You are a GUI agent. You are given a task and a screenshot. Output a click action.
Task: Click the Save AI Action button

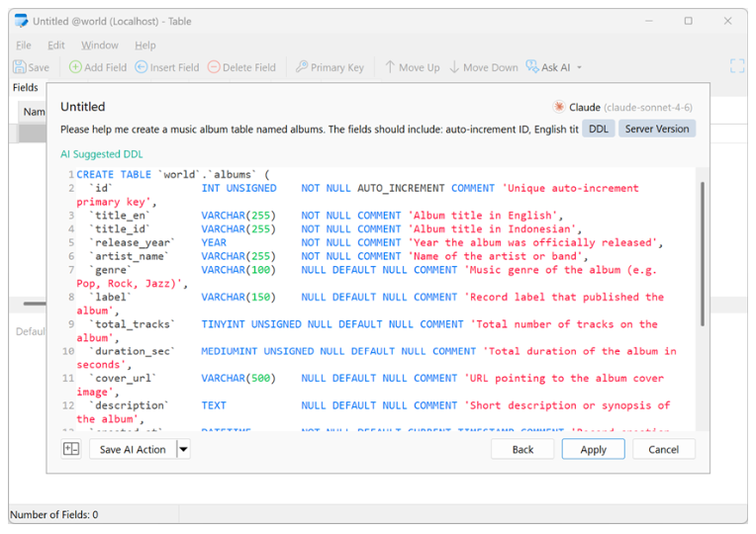pyautogui.click(x=133, y=449)
